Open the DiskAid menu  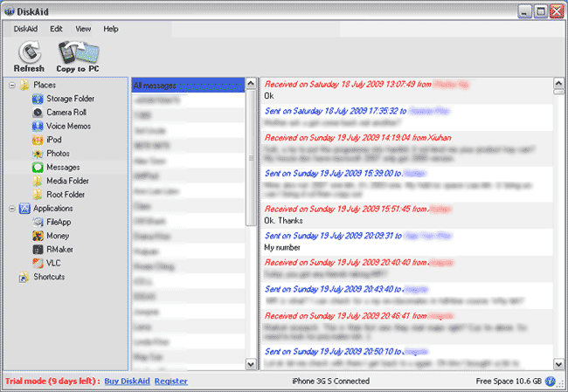point(25,29)
